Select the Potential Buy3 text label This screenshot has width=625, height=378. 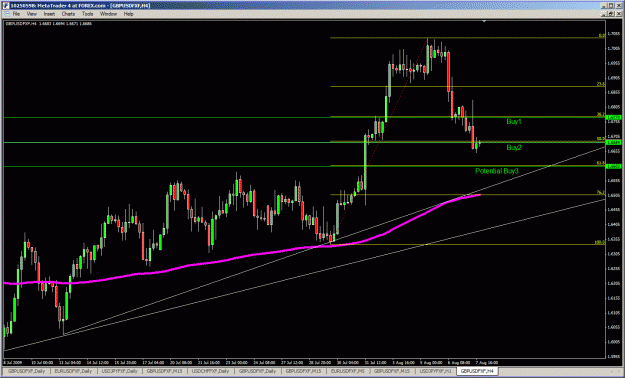(x=497, y=171)
